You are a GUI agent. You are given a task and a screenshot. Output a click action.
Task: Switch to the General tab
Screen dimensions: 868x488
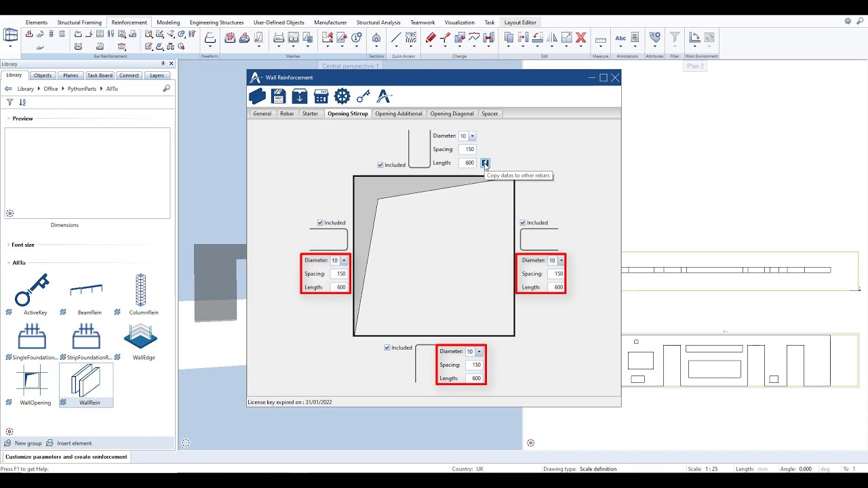click(x=262, y=113)
